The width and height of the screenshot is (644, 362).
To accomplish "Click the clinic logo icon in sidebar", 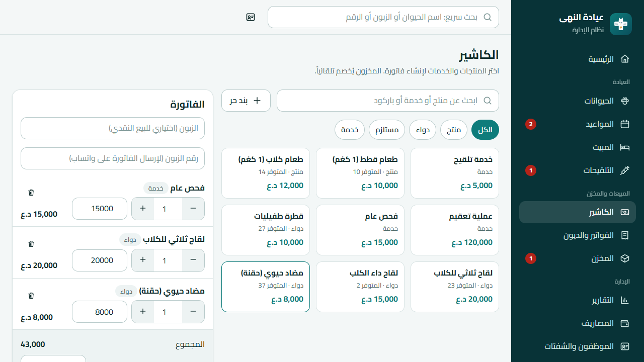I will [620, 24].
